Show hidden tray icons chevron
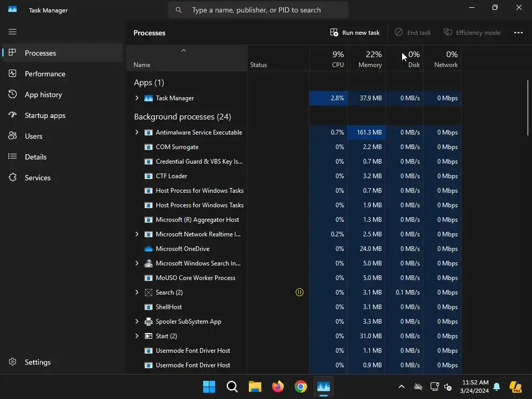Screen dimensions: 532x399 tap(402, 387)
